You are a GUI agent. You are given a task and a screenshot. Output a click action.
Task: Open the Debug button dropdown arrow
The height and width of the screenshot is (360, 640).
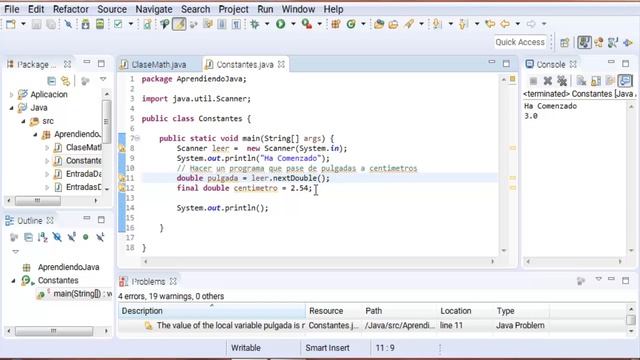click(x=267, y=24)
